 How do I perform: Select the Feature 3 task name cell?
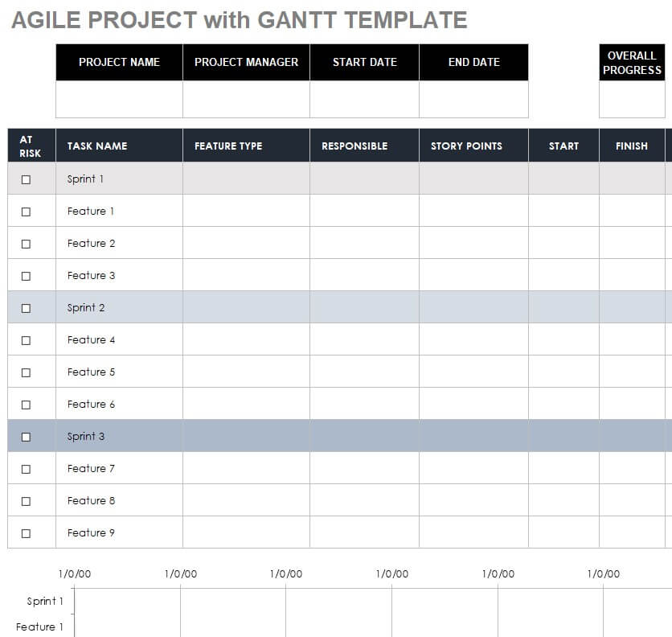119,275
